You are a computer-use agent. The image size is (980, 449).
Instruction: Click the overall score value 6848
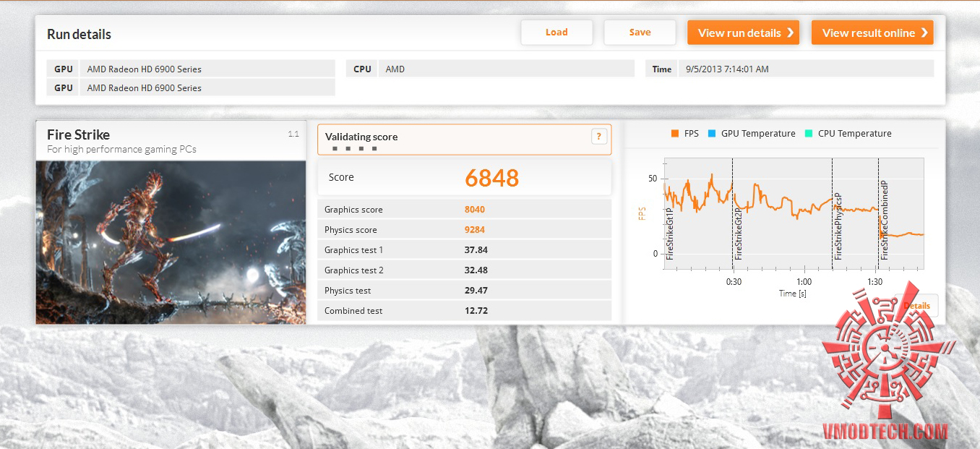(491, 178)
